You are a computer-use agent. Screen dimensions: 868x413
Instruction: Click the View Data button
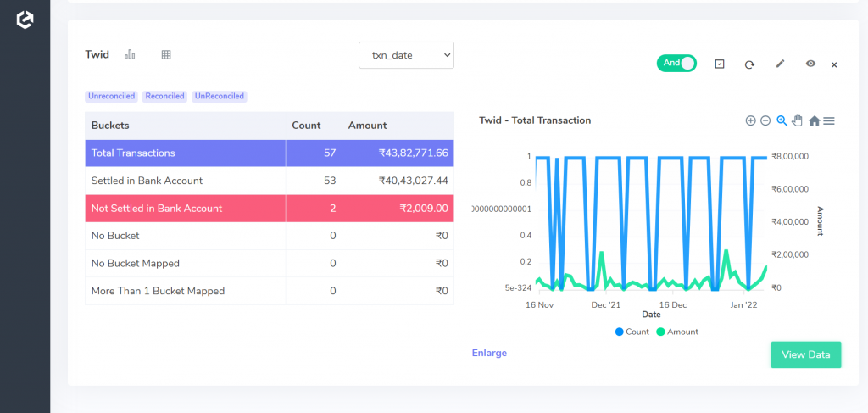[x=806, y=354]
